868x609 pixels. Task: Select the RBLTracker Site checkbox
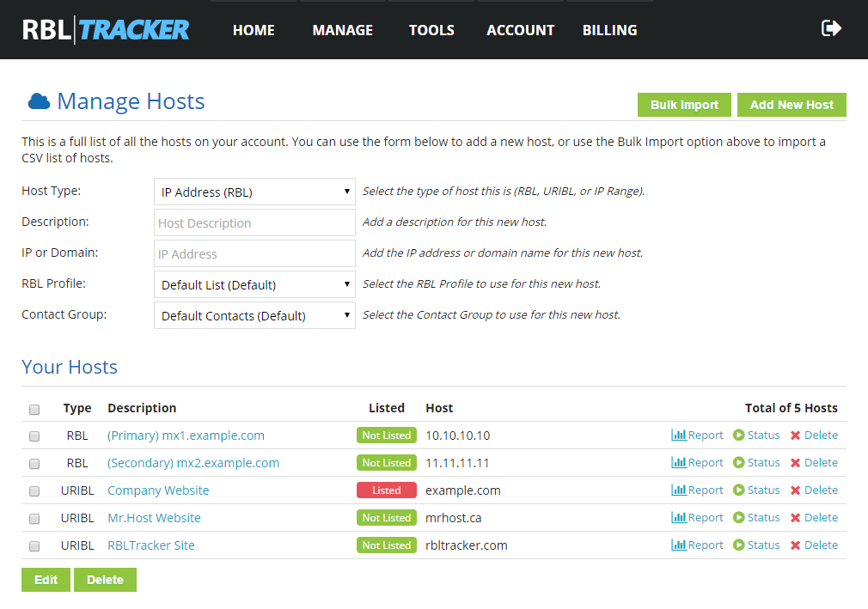[x=34, y=546]
